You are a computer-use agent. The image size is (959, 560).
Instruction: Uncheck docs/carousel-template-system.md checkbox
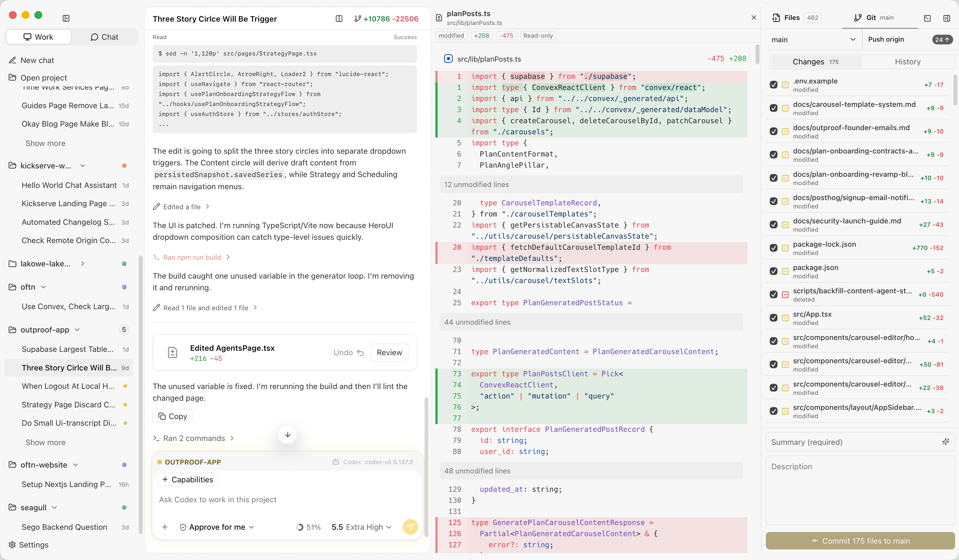(x=773, y=108)
